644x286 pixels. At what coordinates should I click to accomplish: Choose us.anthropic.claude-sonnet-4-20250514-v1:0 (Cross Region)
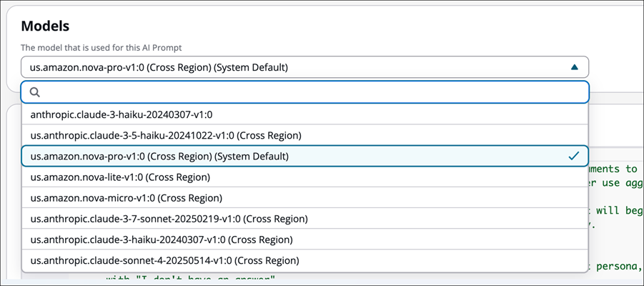coord(164,260)
